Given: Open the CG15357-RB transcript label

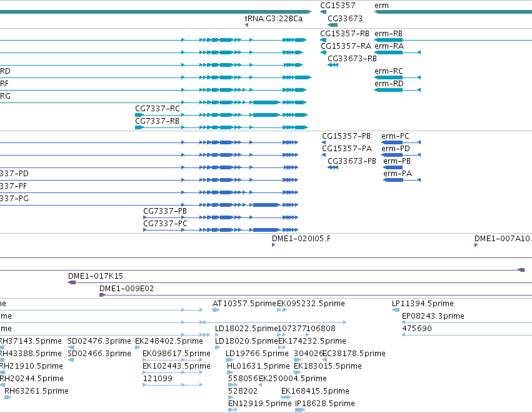Looking at the screenshot, I should point(344,34).
